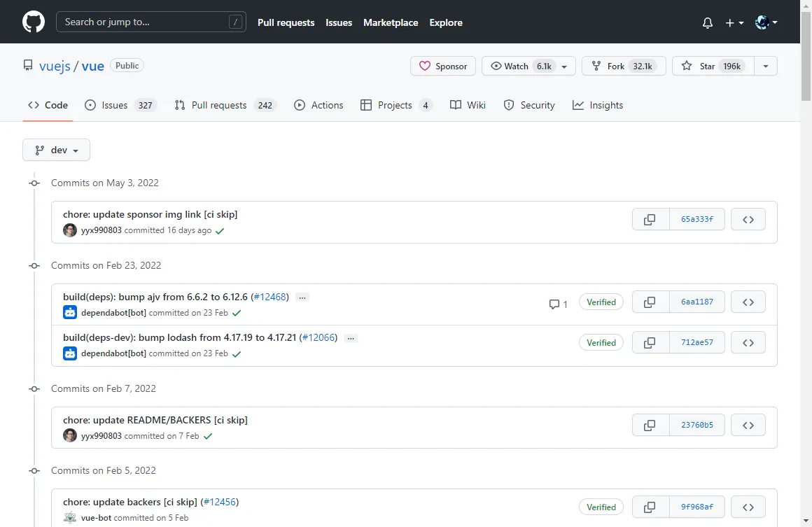Viewport: 812px width, 527px height.
Task: Switch to the Code tab
Action: [48, 105]
